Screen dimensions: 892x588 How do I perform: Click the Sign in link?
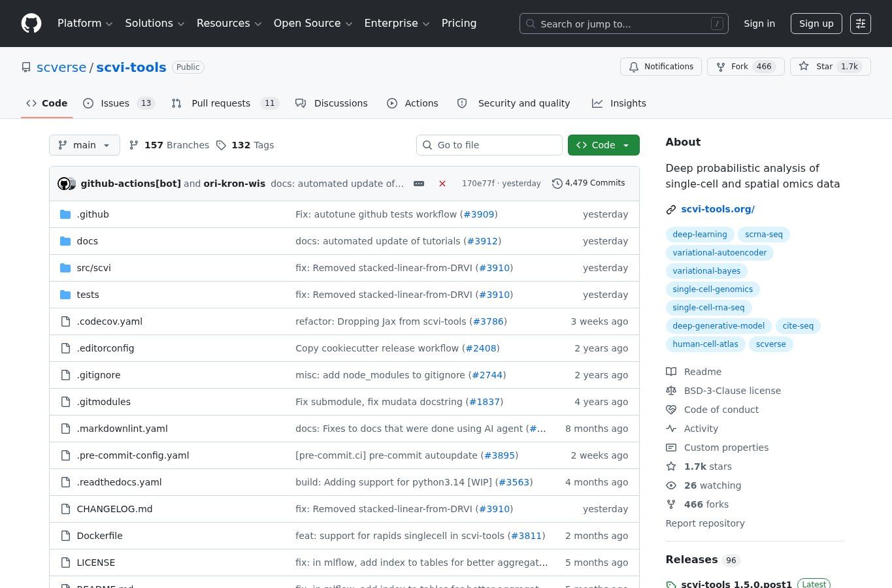pos(759,24)
